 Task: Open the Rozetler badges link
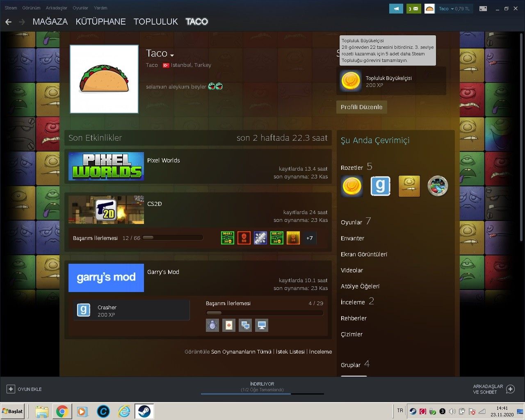[x=352, y=168]
